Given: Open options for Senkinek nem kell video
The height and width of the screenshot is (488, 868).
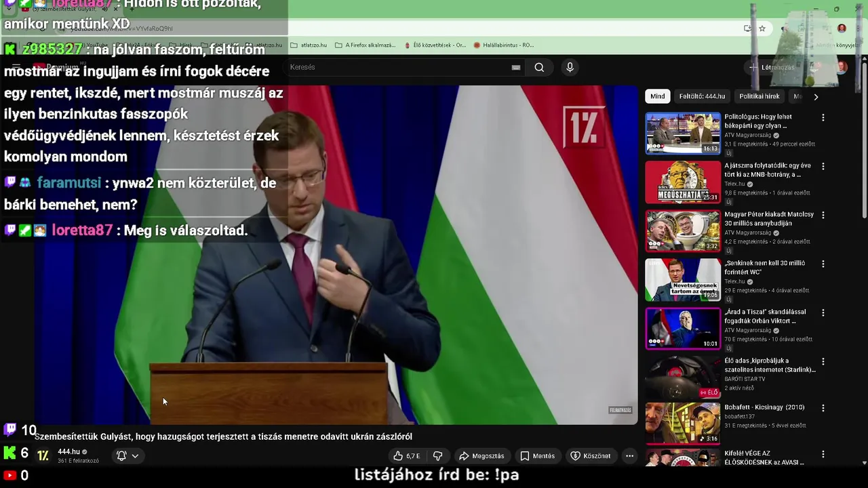Looking at the screenshot, I should (823, 264).
